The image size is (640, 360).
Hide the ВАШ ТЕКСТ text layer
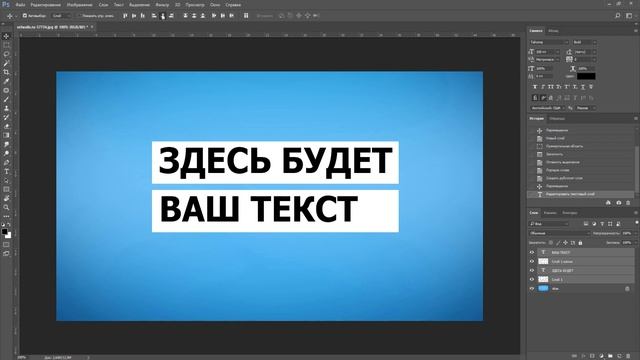click(x=532, y=252)
